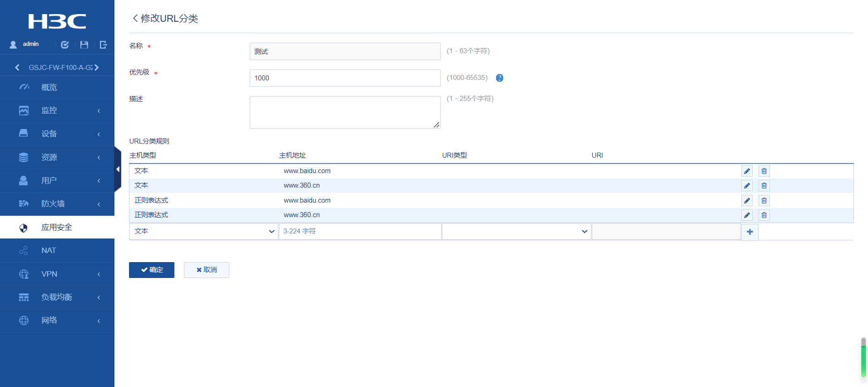Collapse the sidebar with the handle arrow
The height and width of the screenshot is (387, 868).
point(118,169)
